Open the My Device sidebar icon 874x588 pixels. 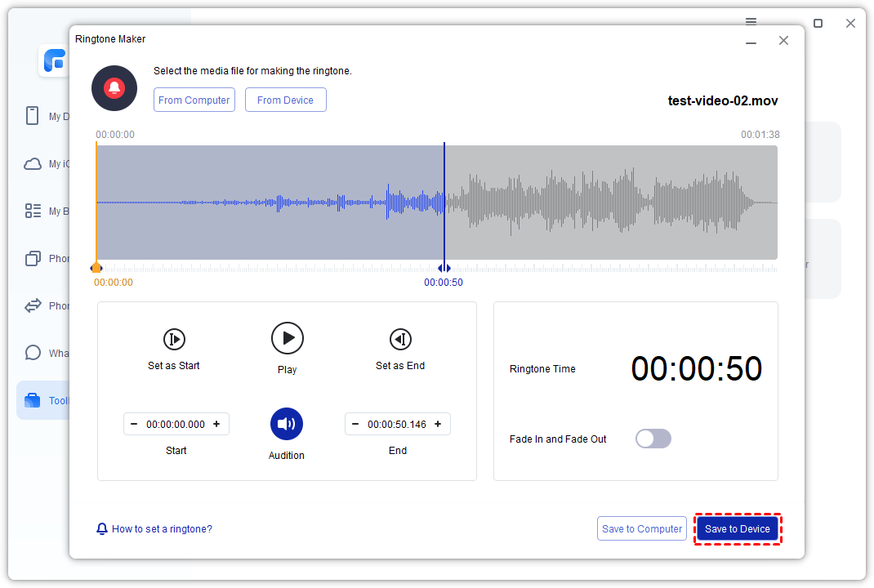tap(33, 116)
